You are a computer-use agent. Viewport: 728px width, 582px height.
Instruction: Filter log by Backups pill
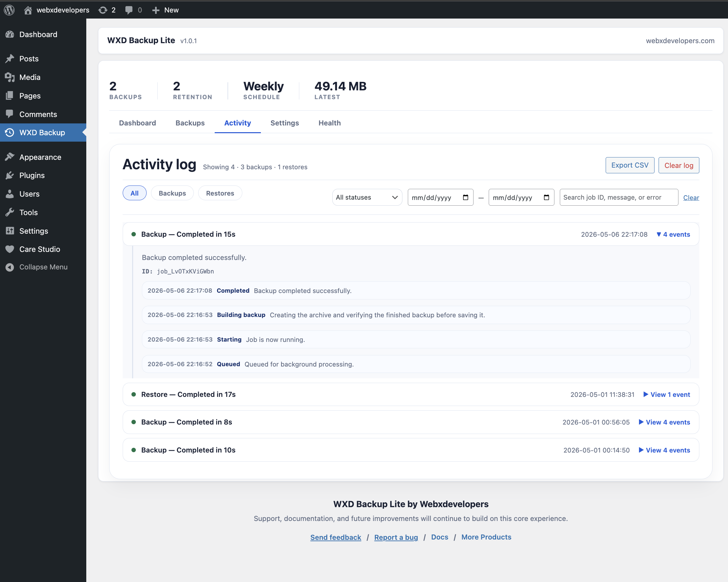172,193
